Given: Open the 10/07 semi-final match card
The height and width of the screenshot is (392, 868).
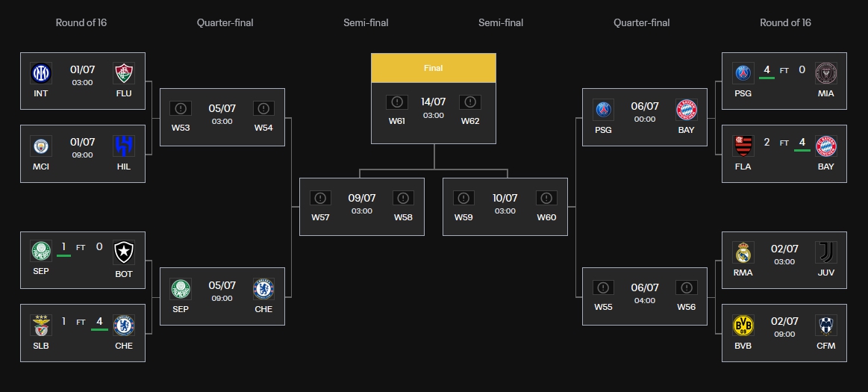Looking at the screenshot, I should click(505, 207).
